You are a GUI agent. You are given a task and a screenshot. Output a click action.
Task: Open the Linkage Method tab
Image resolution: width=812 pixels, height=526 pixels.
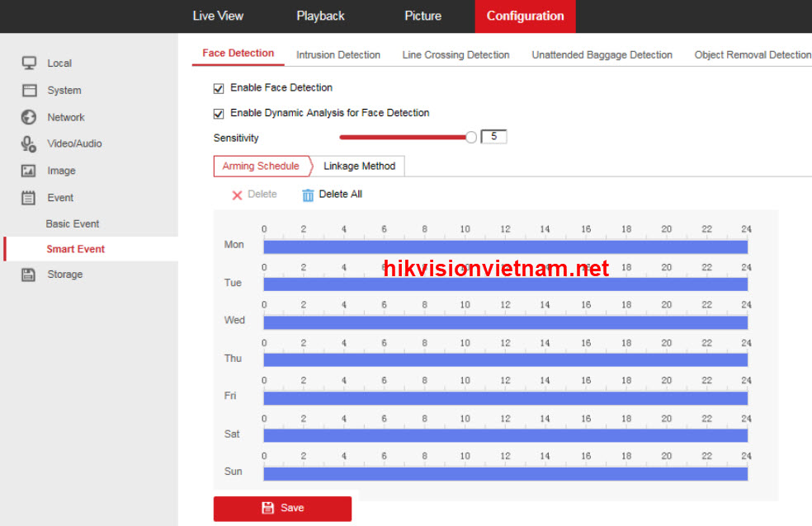click(359, 166)
